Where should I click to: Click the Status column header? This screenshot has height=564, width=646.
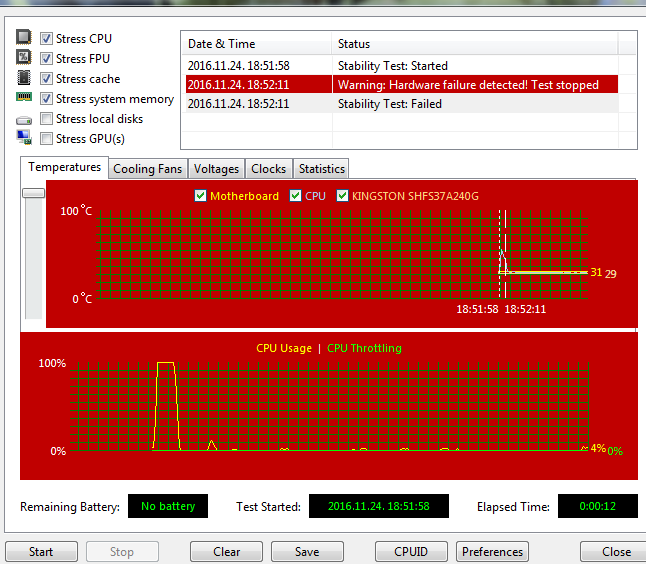[475, 44]
